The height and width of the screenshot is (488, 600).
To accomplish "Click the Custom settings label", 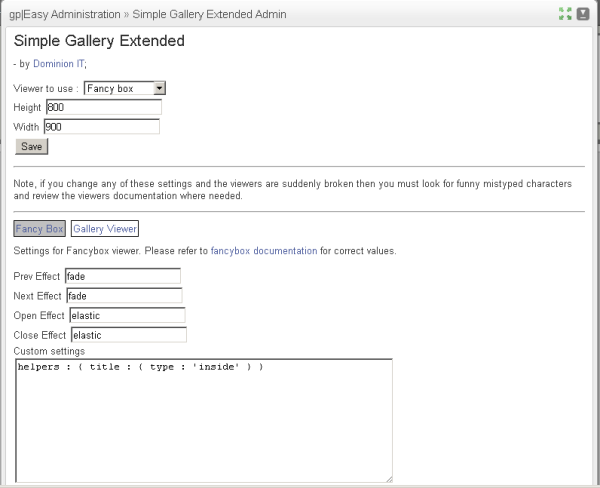I will (x=49, y=351).
